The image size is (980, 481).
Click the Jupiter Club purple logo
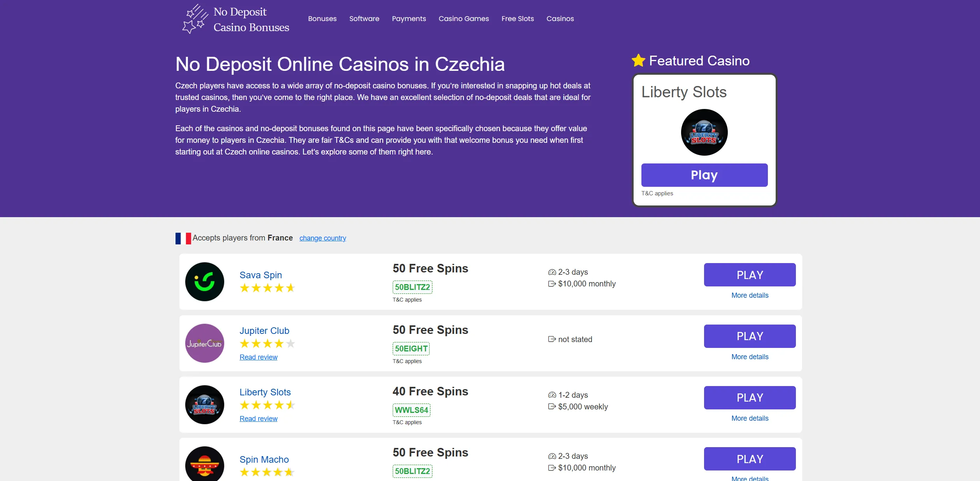coord(205,343)
